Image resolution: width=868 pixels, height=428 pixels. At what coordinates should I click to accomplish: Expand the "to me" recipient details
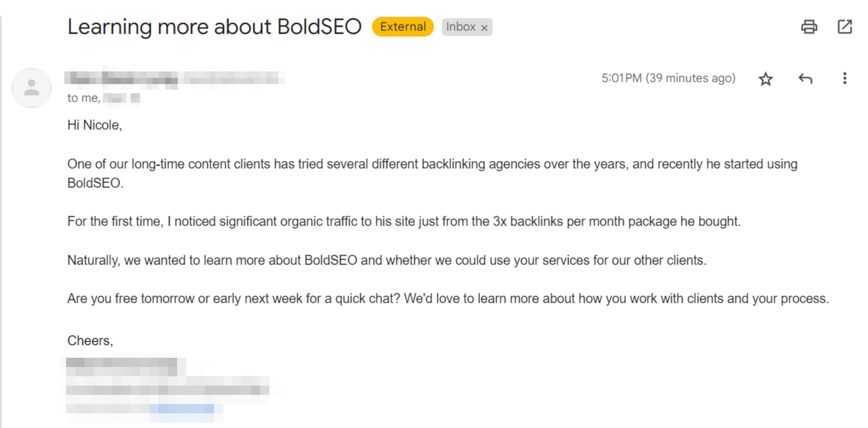(83, 98)
